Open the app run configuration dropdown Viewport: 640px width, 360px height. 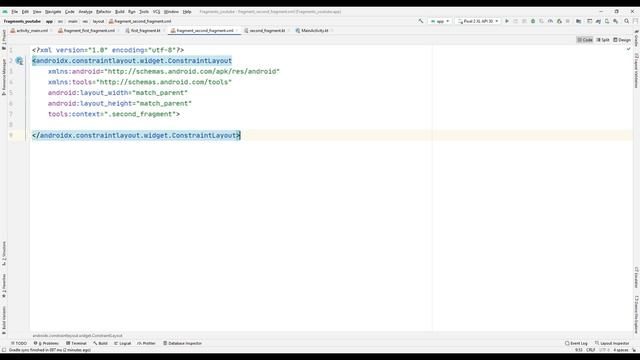coord(440,21)
